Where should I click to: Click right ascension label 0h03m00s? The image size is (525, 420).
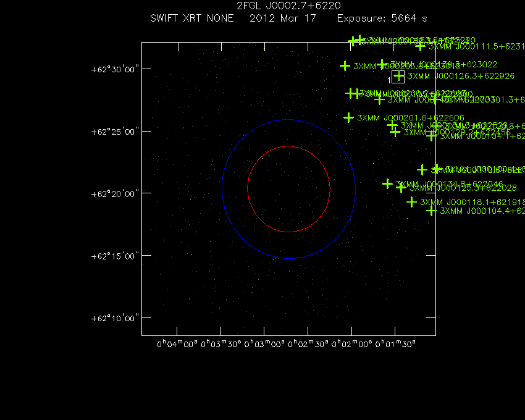(264, 344)
